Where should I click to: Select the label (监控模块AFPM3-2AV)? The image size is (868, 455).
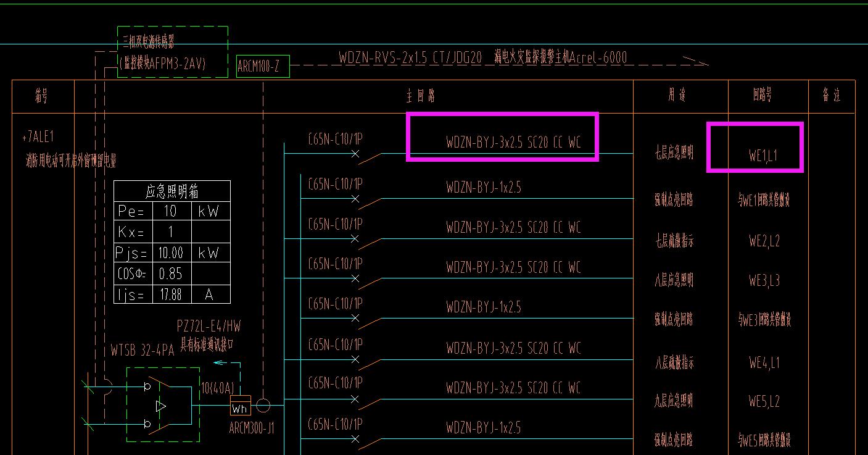[162, 63]
